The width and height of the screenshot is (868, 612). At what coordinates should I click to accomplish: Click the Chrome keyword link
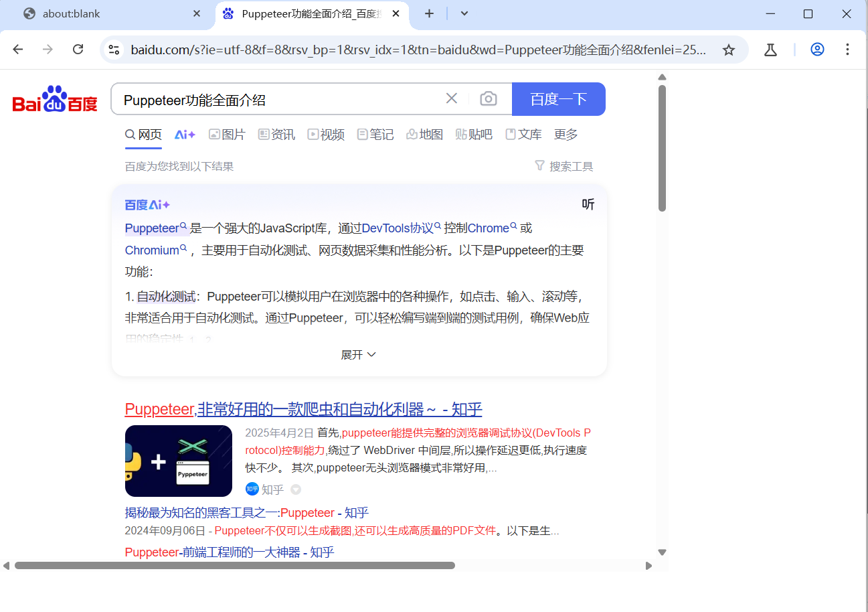[493, 228]
